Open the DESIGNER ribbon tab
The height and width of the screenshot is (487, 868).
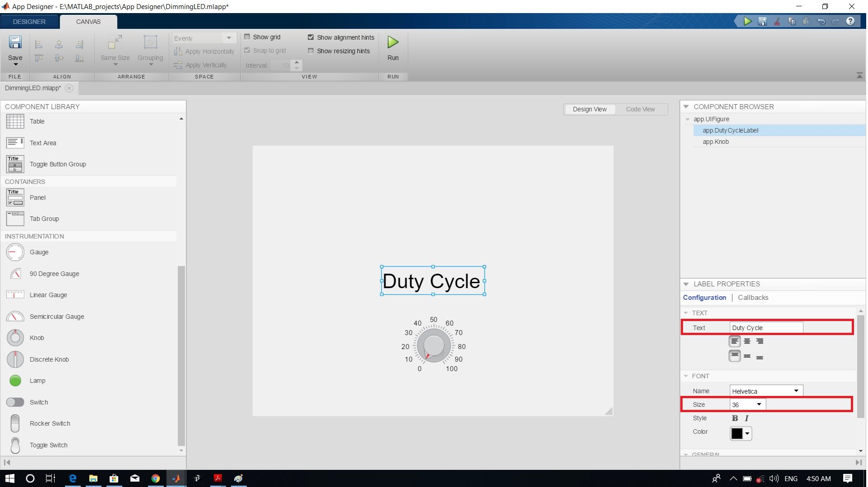(28, 21)
